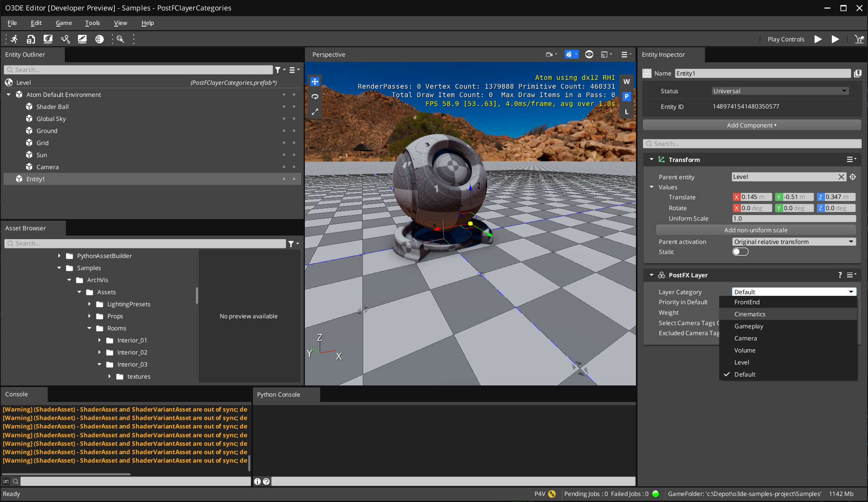Screen dimensions: 868x502
Task: Click the red X rotate axis swatch
Action: point(736,208)
